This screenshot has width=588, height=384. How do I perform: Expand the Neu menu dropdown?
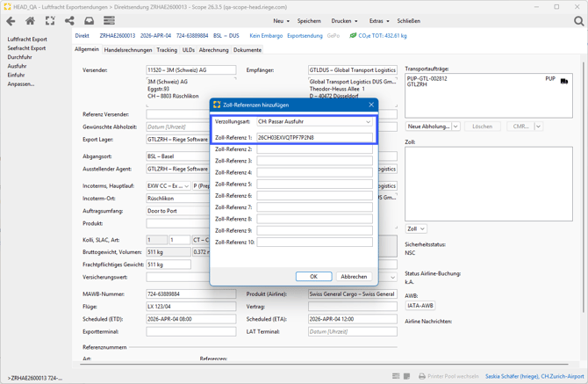281,21
